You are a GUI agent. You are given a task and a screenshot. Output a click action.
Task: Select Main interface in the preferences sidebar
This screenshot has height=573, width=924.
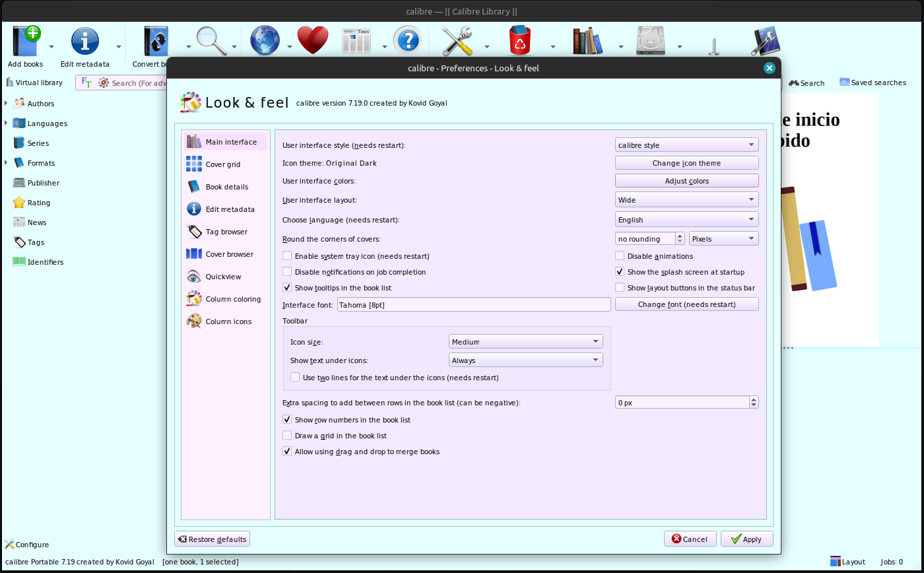pyautogui.click(x=224, y=142)
